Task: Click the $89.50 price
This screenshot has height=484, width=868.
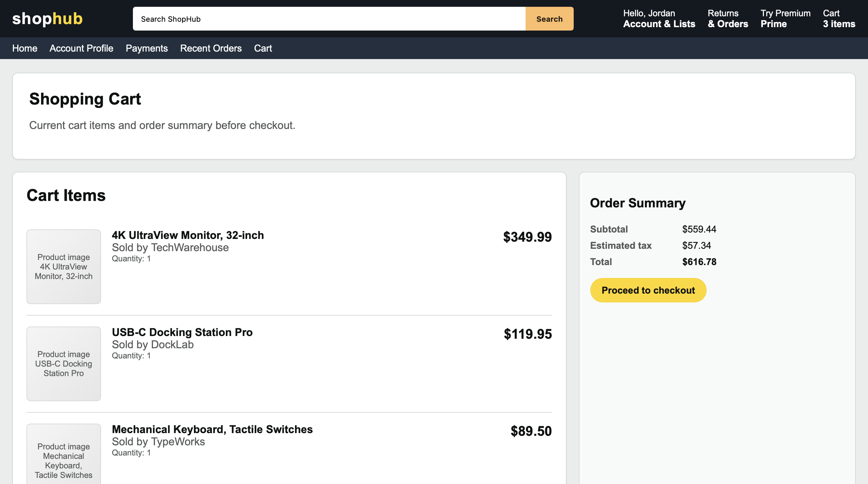Action: (531, 431)
